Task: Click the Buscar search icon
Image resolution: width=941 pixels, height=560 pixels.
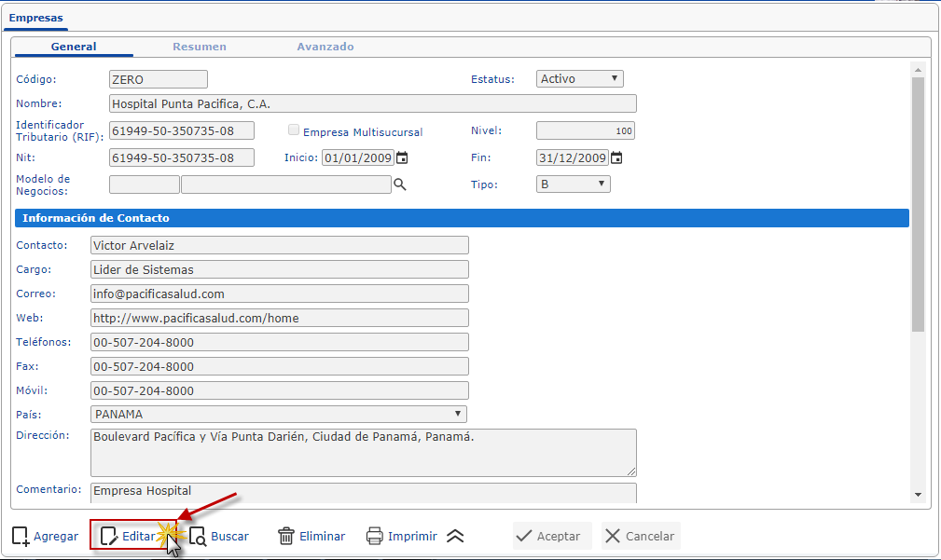Action: [198, 537]
